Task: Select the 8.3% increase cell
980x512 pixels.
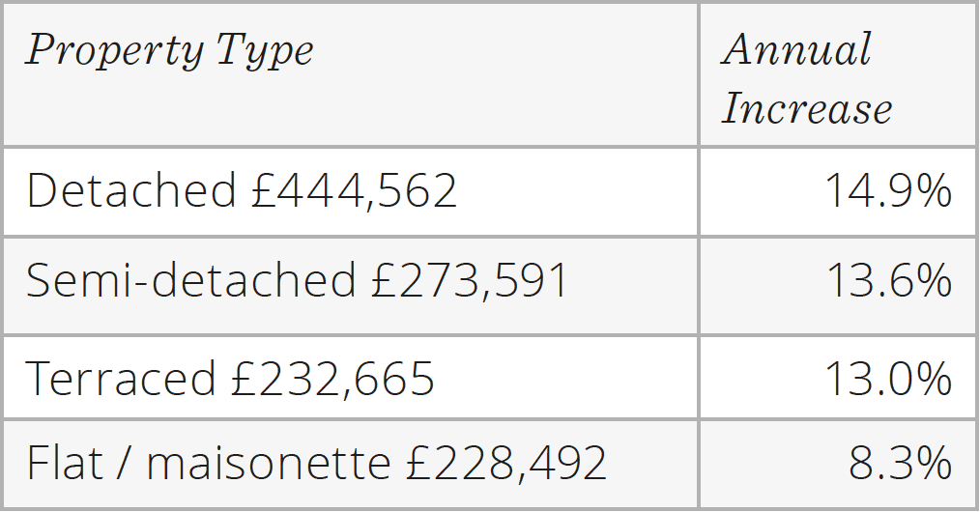Action: (x=838, y=464)
